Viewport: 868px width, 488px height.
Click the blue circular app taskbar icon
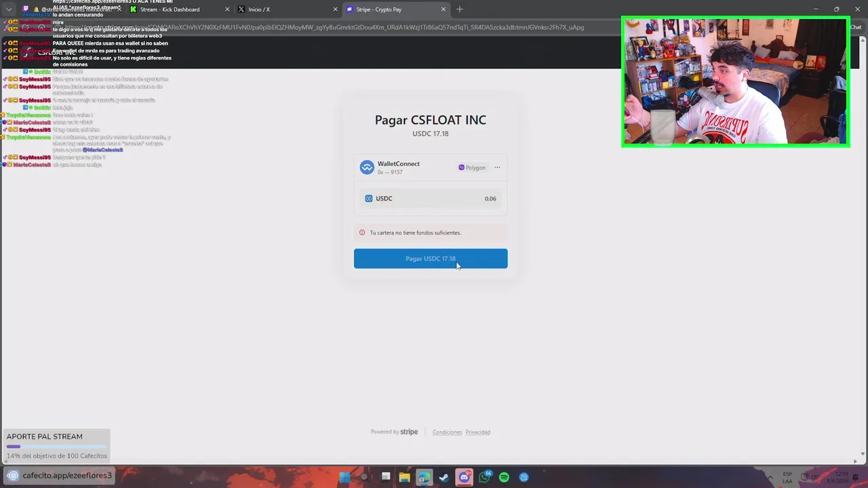[x=524, y=477]
